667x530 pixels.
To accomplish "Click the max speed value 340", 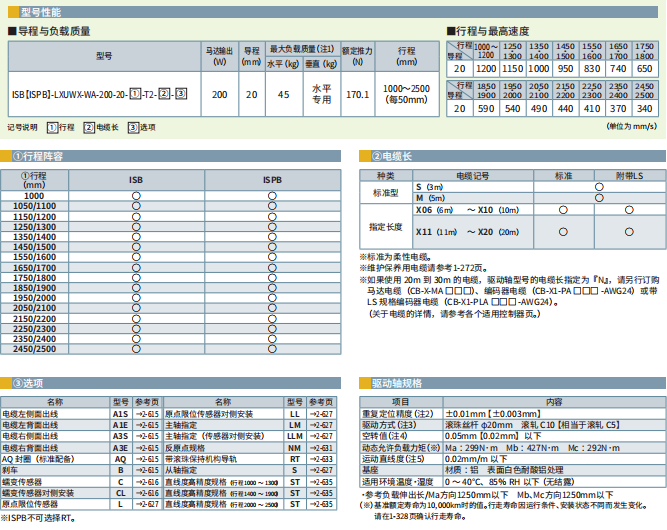I will pyautogui.click(x=644, y=109).
